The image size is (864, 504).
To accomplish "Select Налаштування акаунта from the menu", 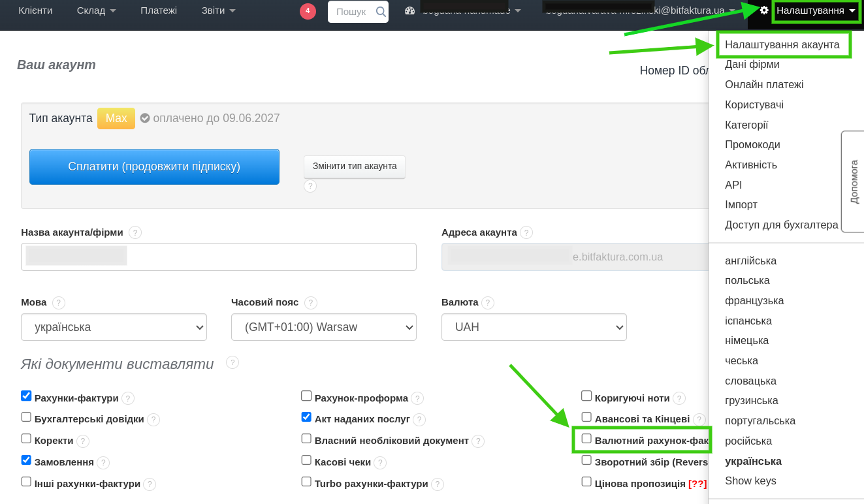I will 782,44.
